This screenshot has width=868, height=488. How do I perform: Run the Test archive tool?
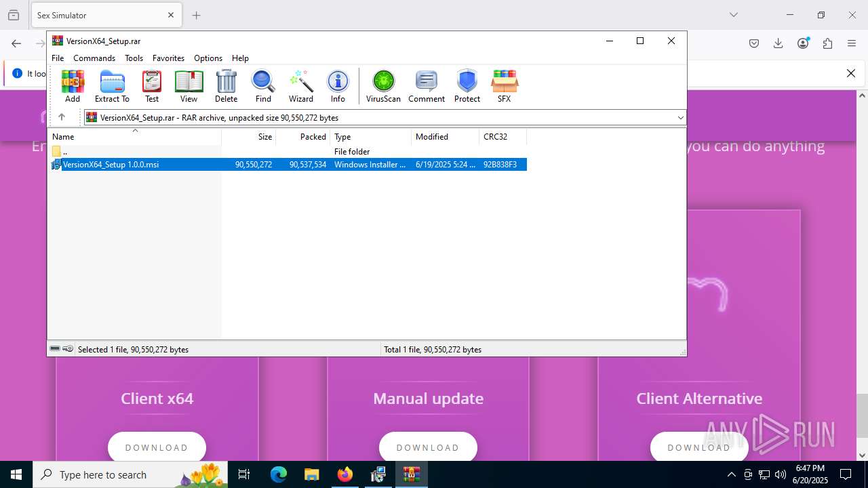point(152,86)
